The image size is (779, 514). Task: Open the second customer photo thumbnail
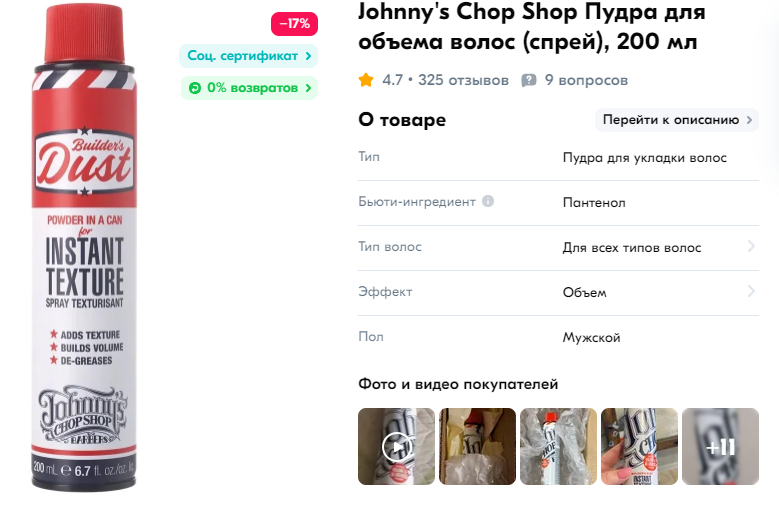[x=477, y=446]
